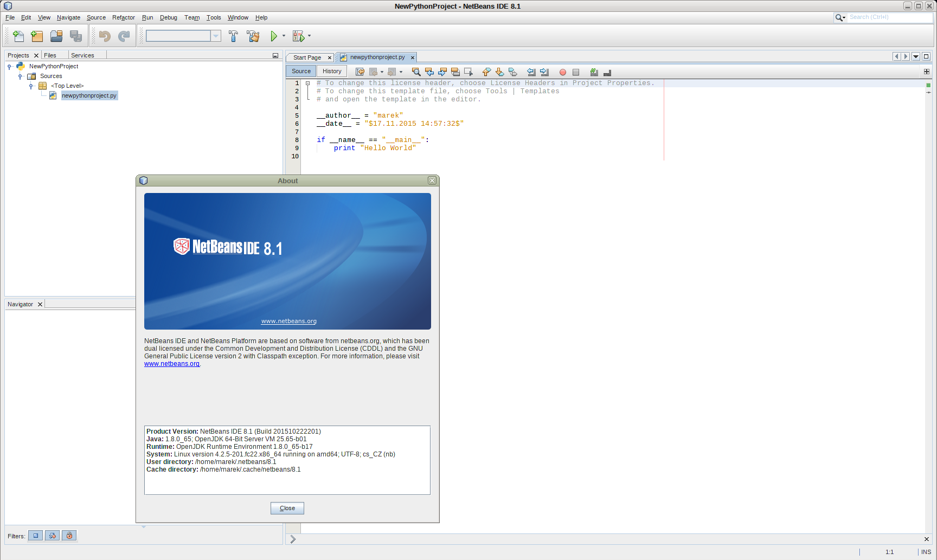This screenshot has width=937, height=560.
Task: Click the Open Project folder icon
Action: point(56,36)
